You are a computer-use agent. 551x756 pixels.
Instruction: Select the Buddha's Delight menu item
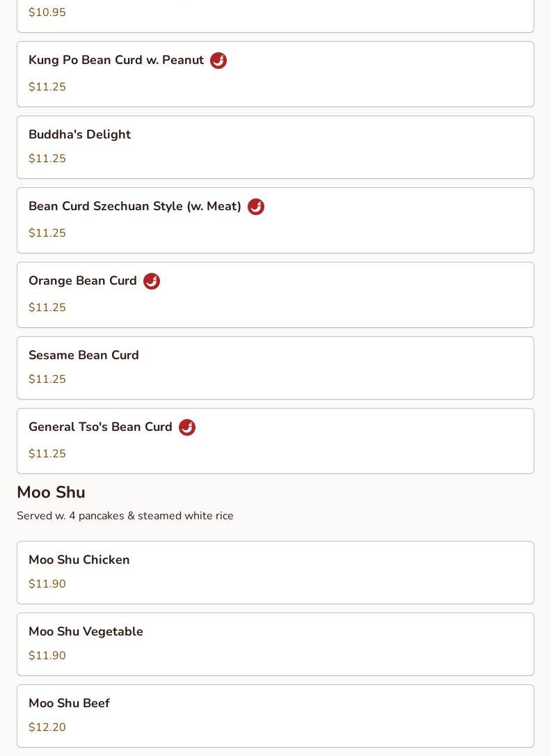275,147
